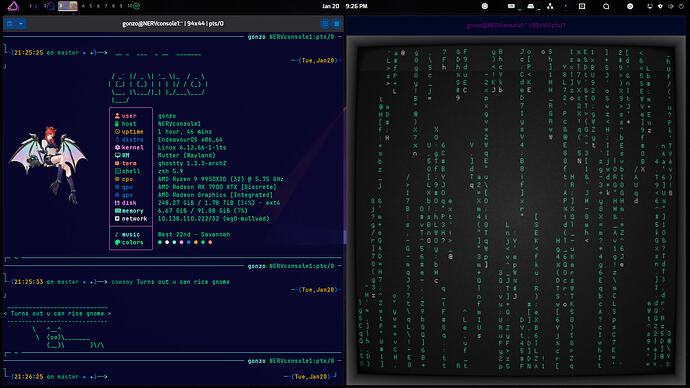Click the Radeon RX 7900 XTX [Discrete] line
This screenshot has height=388, width=690.
[217, 187]
